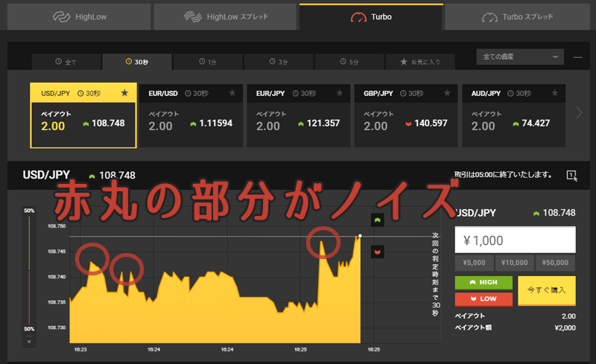Image resolution: width=596 pixels, height=364 pixels.
Task: Click the green up-arrow marker on chart
Action: click(378, 220)
